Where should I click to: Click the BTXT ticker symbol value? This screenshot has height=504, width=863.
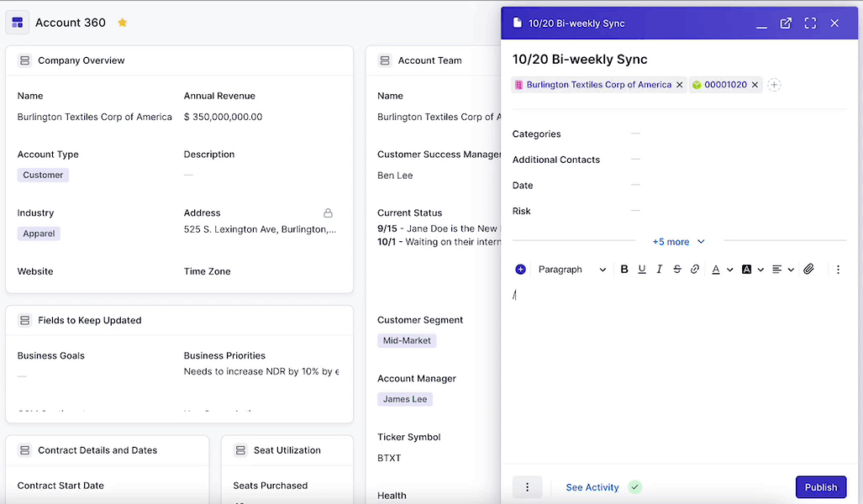pyautogui.click(x=389, y=458)
